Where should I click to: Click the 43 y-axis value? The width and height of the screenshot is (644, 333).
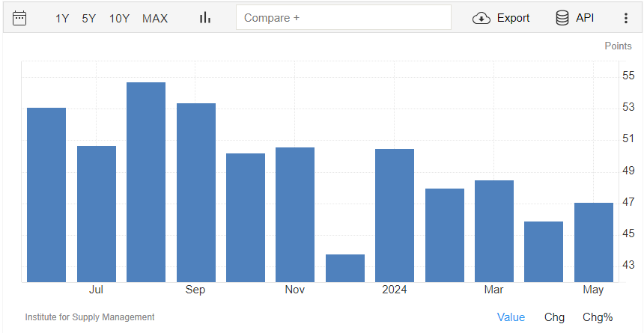click(x=628, y=266)
